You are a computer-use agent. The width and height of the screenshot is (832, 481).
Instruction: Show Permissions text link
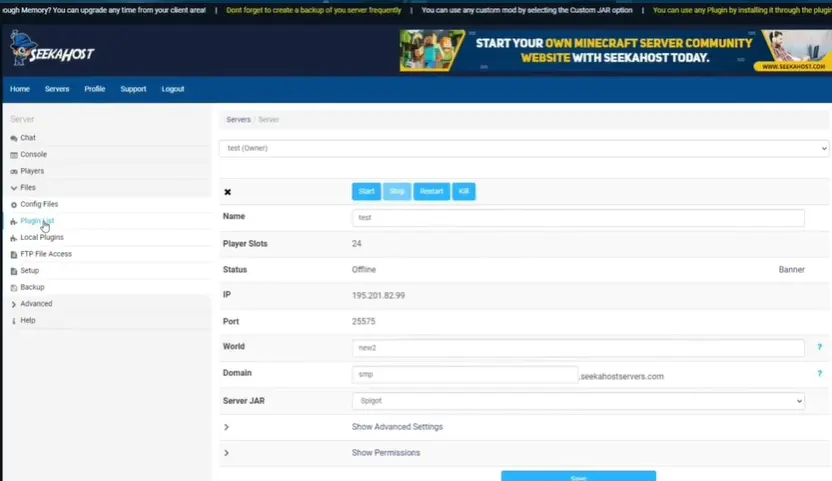coord(386,453)
